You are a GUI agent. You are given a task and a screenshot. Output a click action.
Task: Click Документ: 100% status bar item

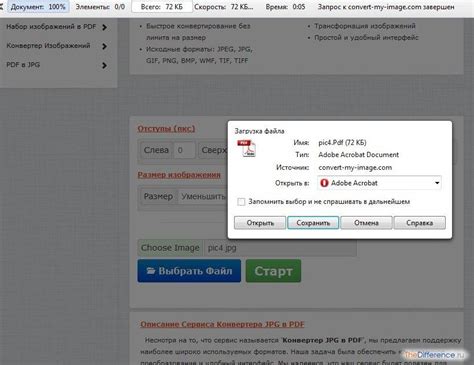pyautogui.click(x=38, y=7)
